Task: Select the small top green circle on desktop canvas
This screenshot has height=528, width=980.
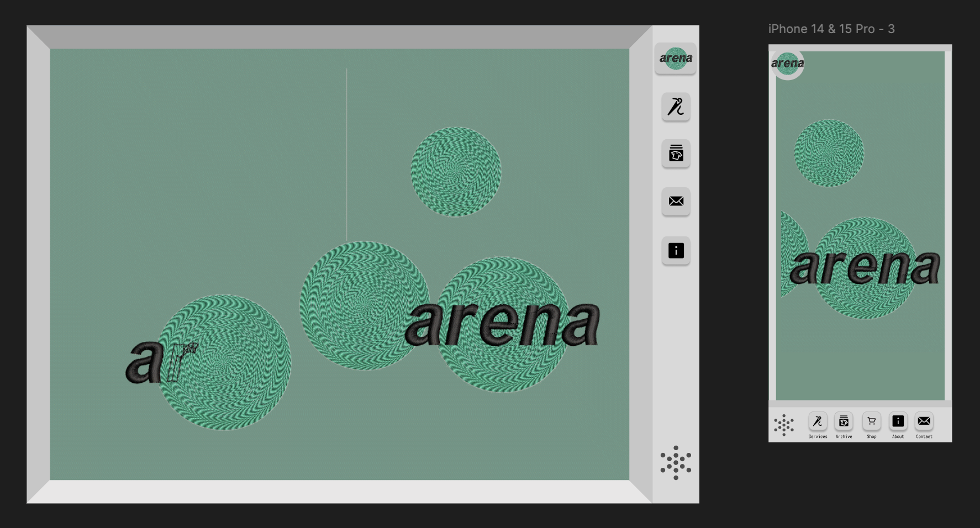Action: (456, 172)
